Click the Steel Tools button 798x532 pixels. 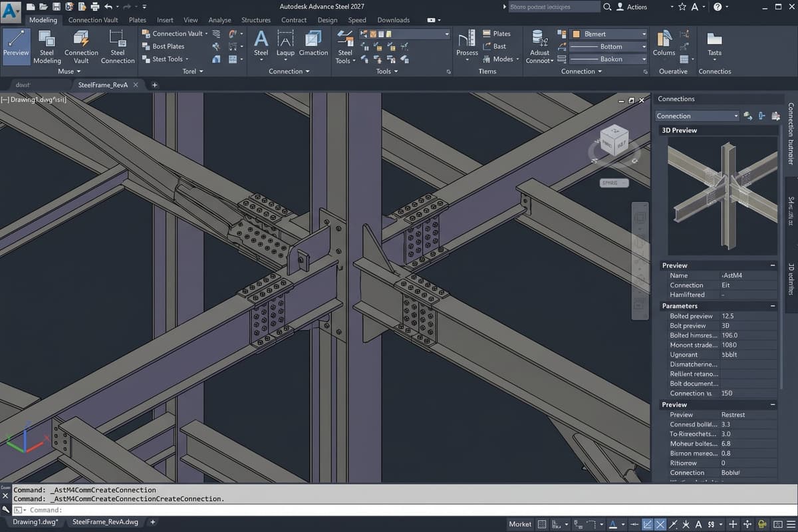coord(345,47)
